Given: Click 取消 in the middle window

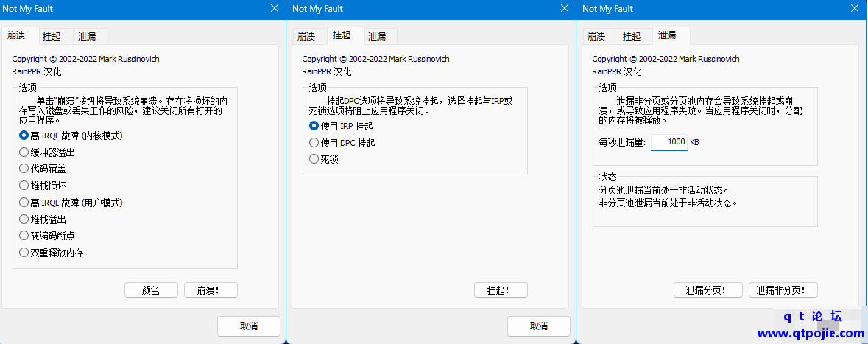Looking at the screenshot, I should 539,326.
